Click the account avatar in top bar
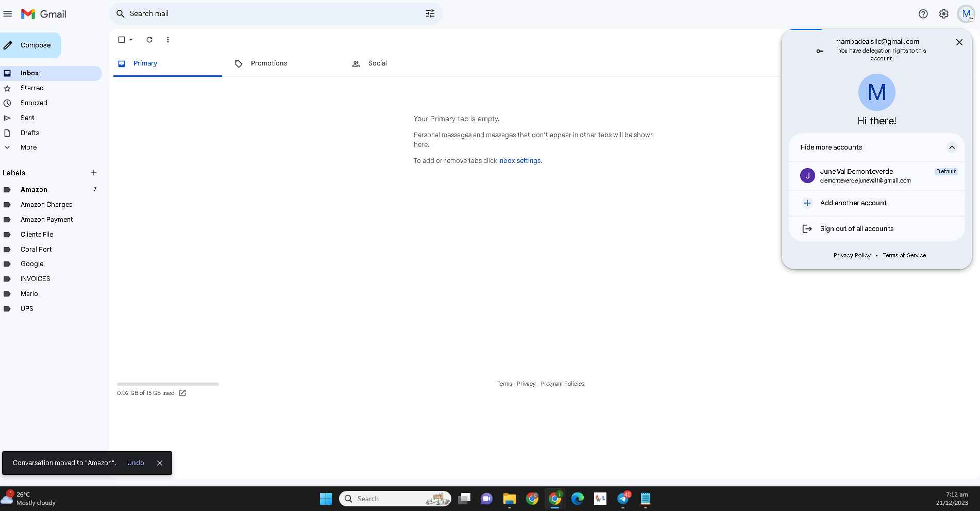The width and height of the screenshot is (980, 511). (966, 14)
